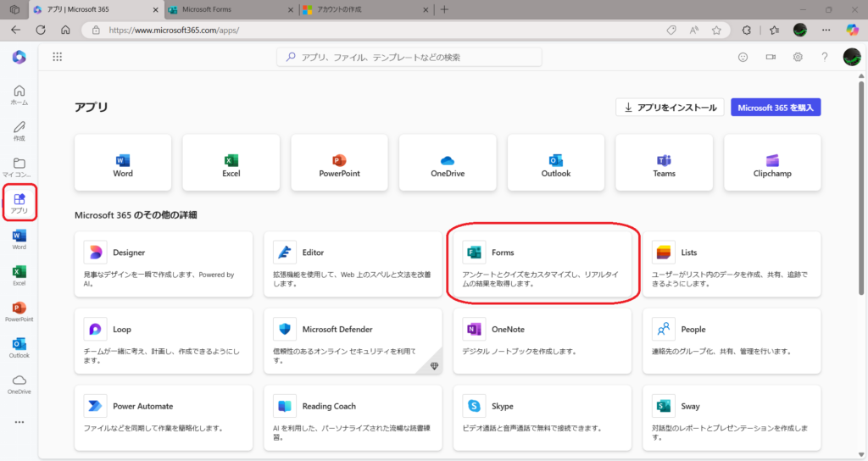Go back in the browser
This screenshot has height=461, width=868.
15,30
